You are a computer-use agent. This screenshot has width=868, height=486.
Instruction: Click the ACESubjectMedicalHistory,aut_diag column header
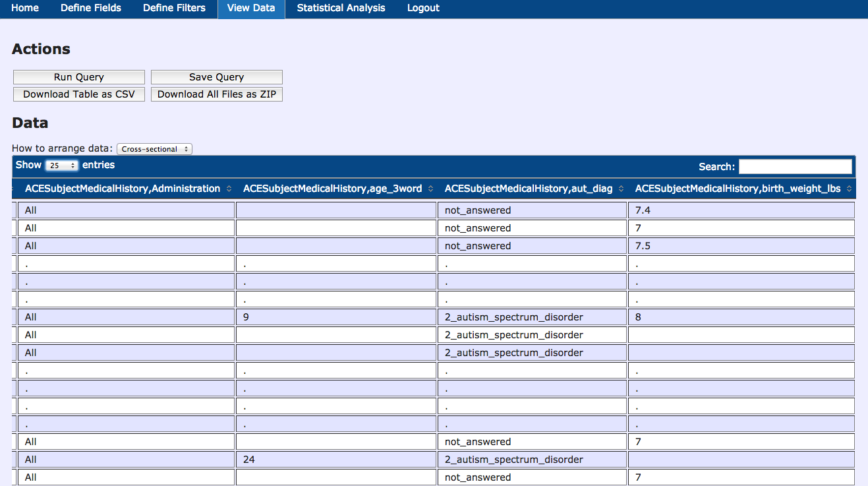point(528,189)
